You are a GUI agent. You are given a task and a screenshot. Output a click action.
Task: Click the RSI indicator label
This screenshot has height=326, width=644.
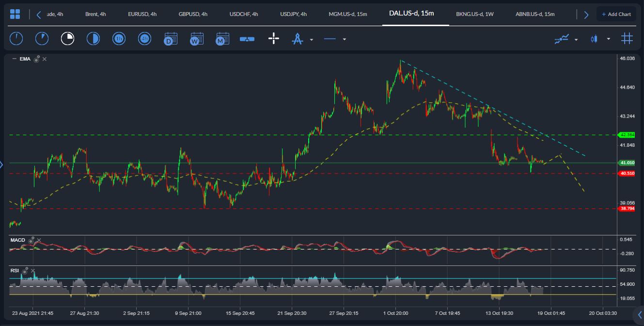[15, 271]
